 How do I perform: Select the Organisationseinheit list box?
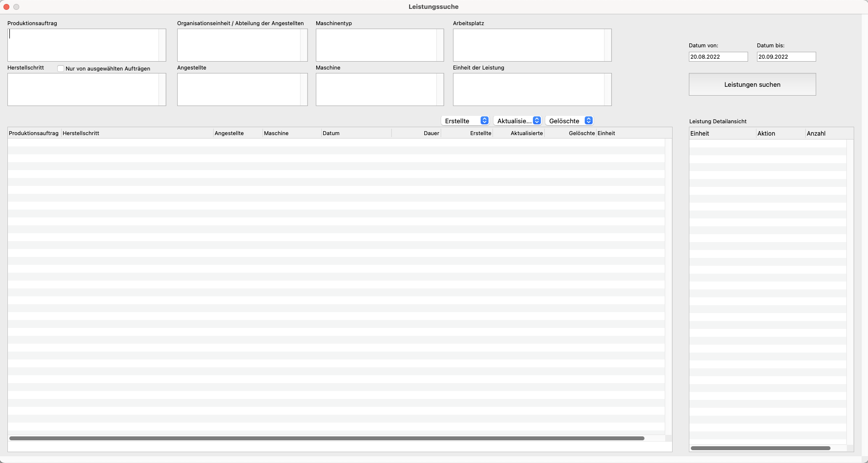point(239,45)
